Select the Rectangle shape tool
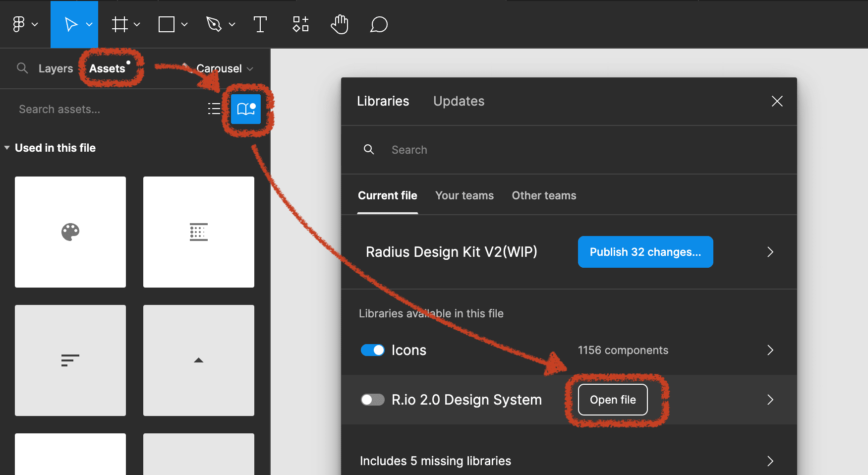Image resolution: width=868 pixels, height=475 pixels. 167,24
